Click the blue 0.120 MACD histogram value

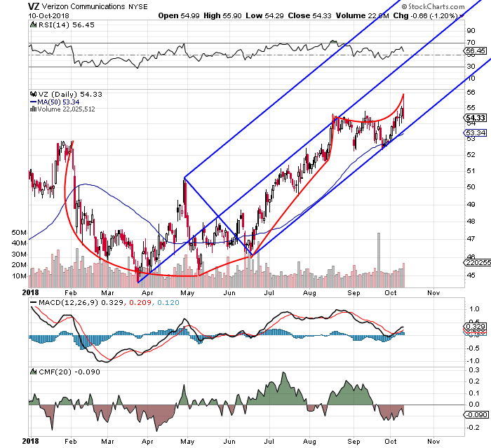click(x=168, y=303)
